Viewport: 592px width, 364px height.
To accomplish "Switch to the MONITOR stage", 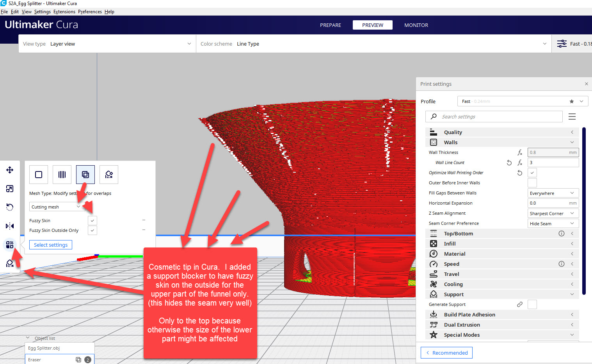I will point(416,25).
